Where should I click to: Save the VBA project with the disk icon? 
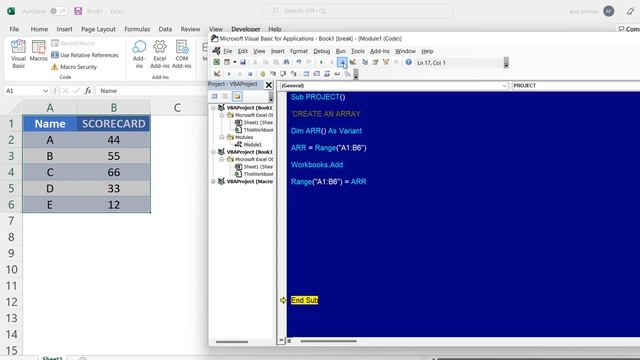[x=243, y=62]
